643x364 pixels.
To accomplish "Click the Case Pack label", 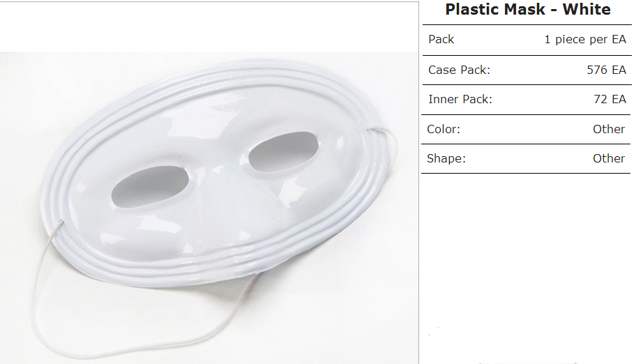I will click(x=459, y=70).
